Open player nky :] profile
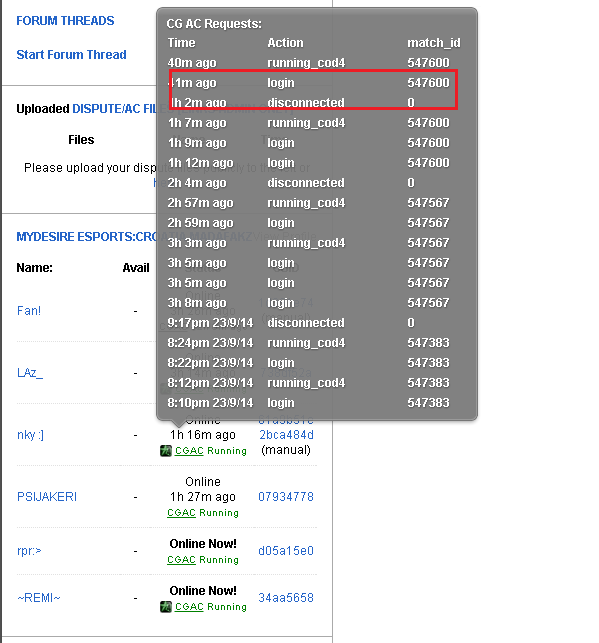Screen dimensions: 599x643 (30, 435)
